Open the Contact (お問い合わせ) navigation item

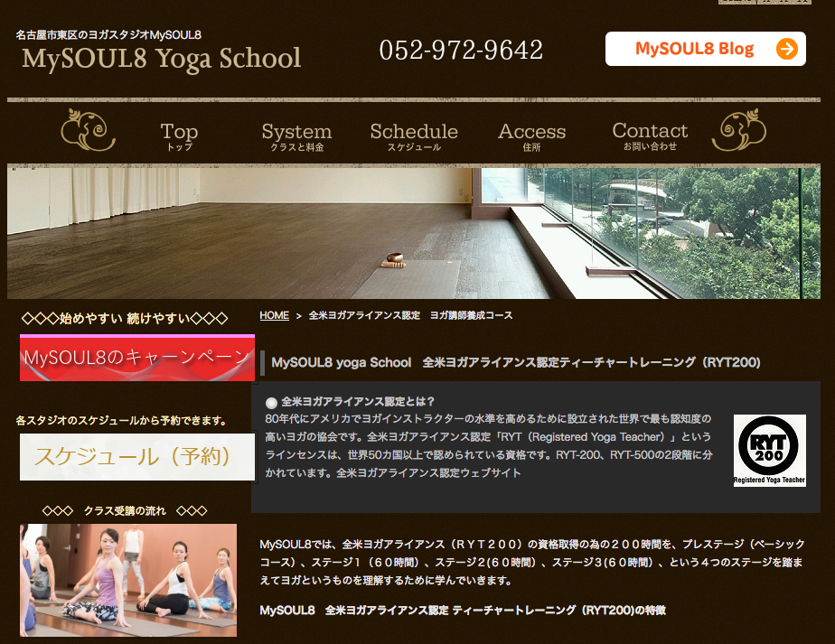650,136
